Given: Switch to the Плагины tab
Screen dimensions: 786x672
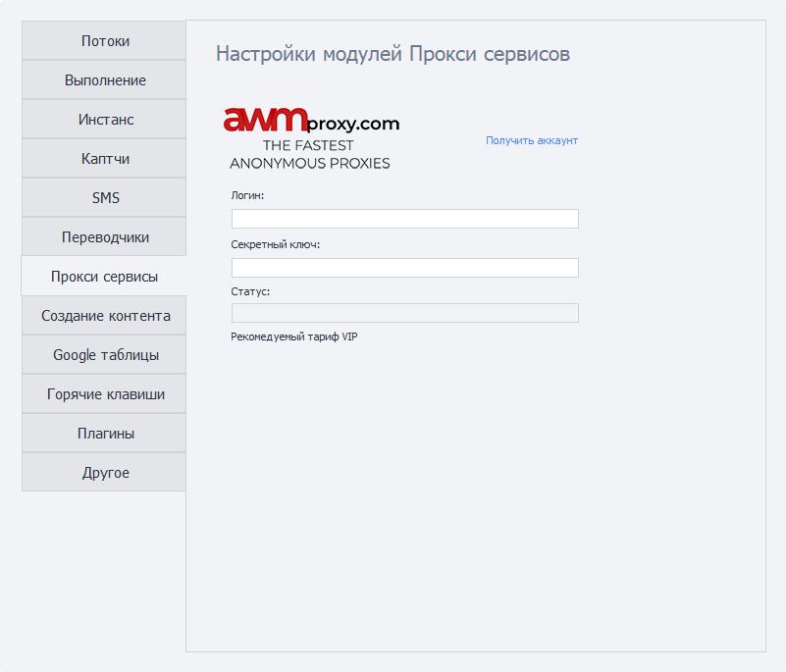Looking at the screenshot, I should [x=105, y=434].
